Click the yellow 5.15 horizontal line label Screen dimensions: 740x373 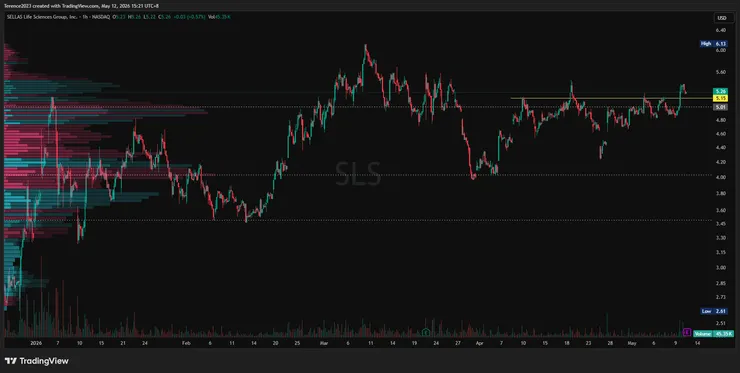(x=720, y=98)
